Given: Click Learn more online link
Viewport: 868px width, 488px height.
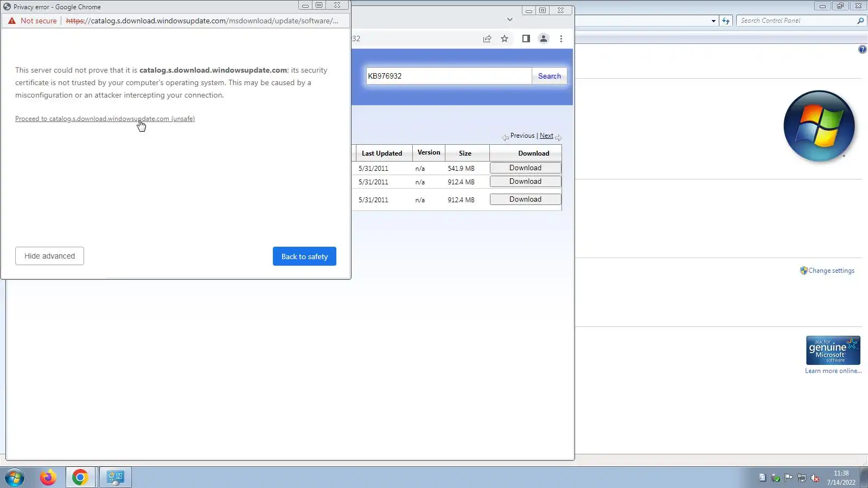Looking at the screenshot, I should [833, 371].
